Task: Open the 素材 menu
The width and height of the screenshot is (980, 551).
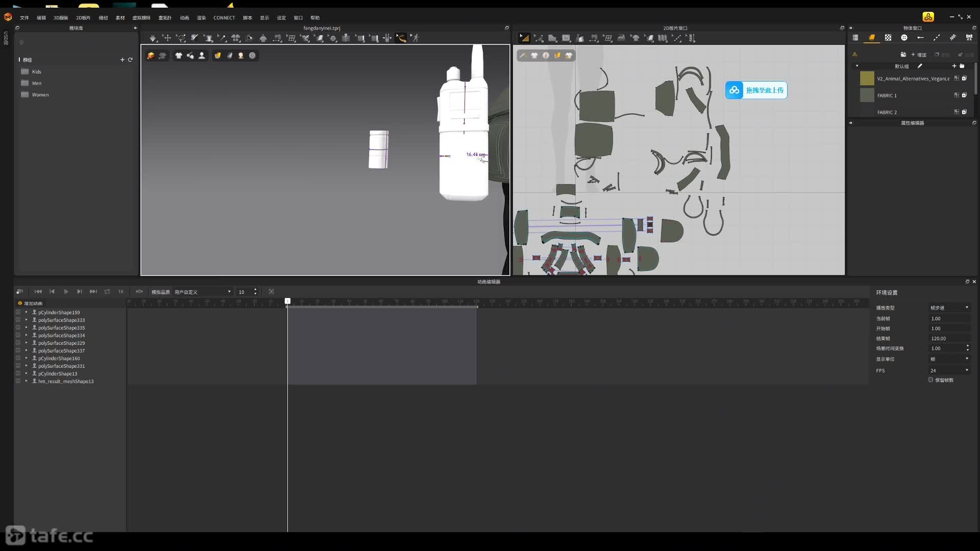Action: click(x=120, y=18)
